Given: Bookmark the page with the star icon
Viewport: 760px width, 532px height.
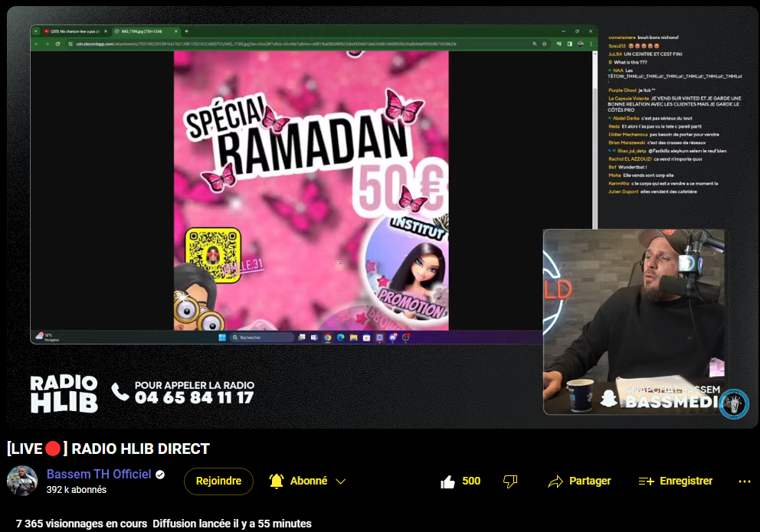Looking at the screenshot, I should [544, 44].
